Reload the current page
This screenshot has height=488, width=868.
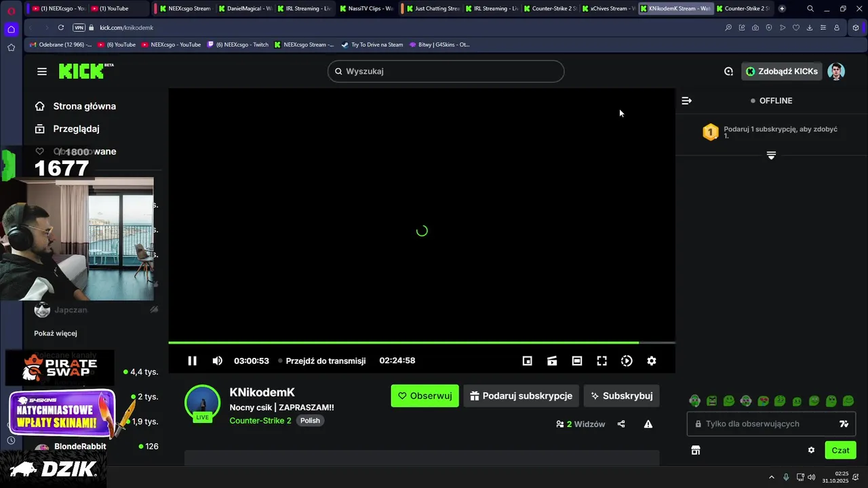(60, 28)
